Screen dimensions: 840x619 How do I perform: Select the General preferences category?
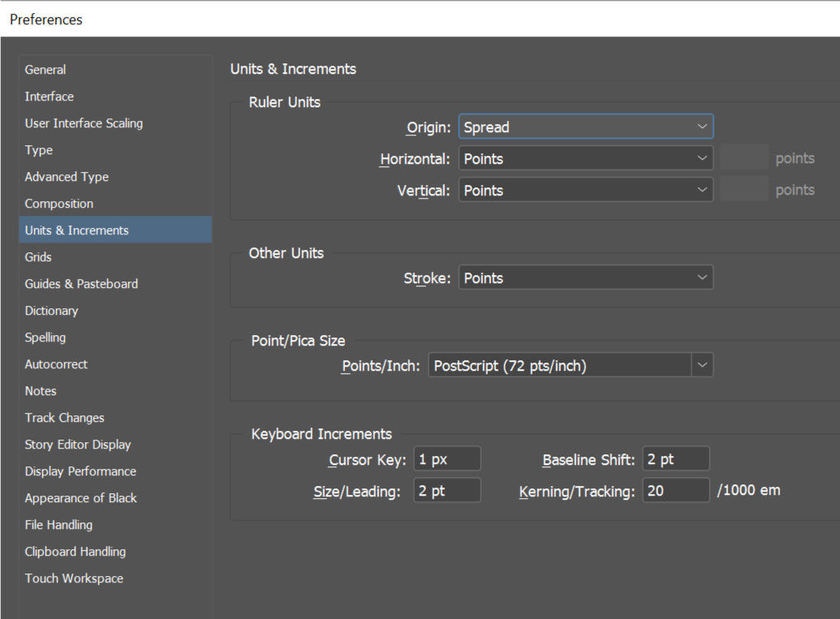point(45,70)
